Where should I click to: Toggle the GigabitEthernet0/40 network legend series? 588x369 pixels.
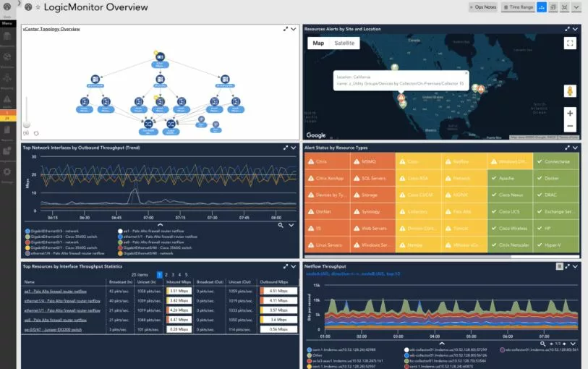[x=145, y=253]
